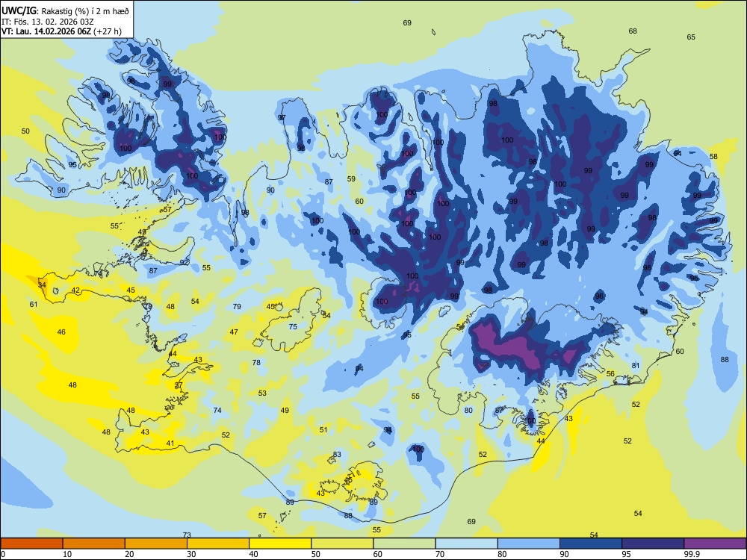Viewport: 747px width, 560px height.
Task: Click the pale green 60–70 legend swatch
Action: tap(404, 544)
